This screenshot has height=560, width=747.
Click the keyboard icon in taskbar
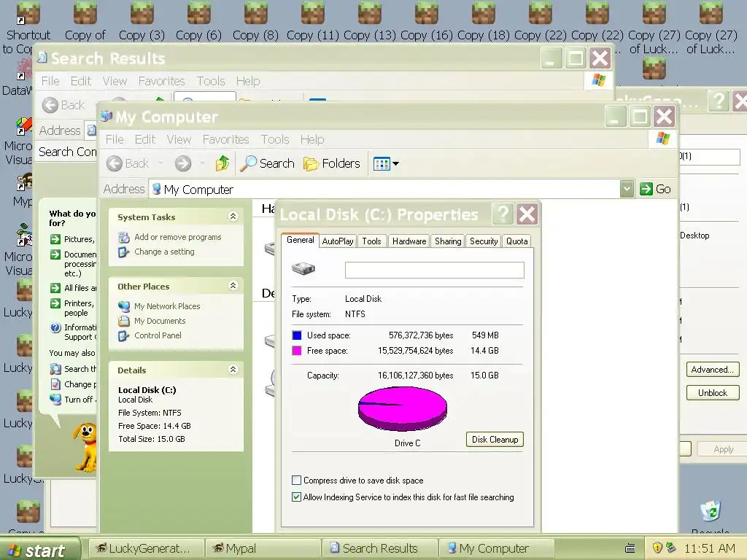(630, 548)
